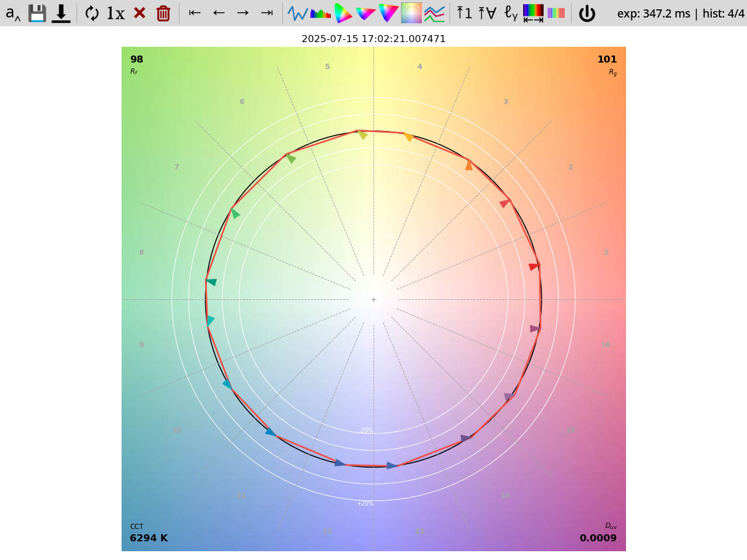Click the Rg value 101
The image size is (747, 560).
607,59
